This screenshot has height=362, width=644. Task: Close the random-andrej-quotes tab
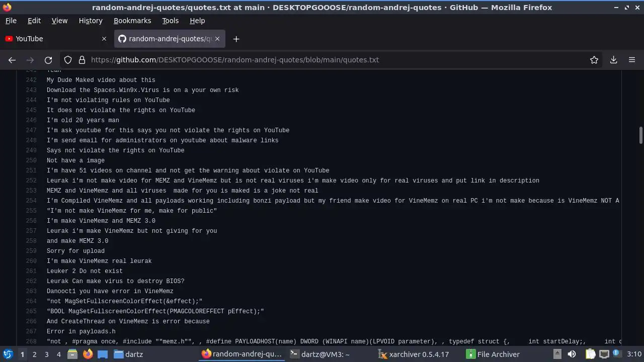(x=217, y=39)
